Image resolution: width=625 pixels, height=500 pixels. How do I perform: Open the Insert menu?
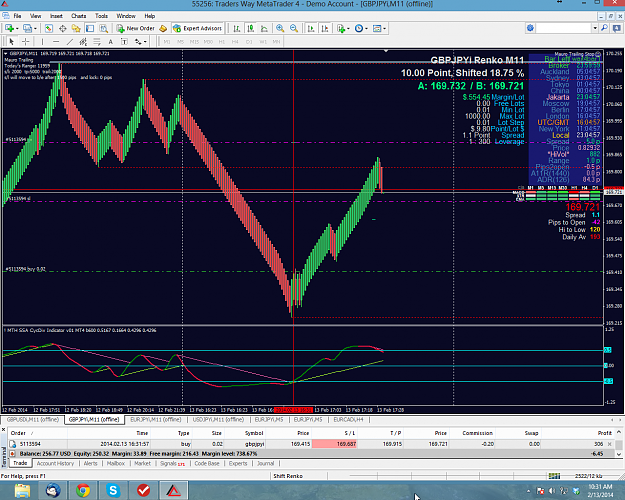[56, 16]
